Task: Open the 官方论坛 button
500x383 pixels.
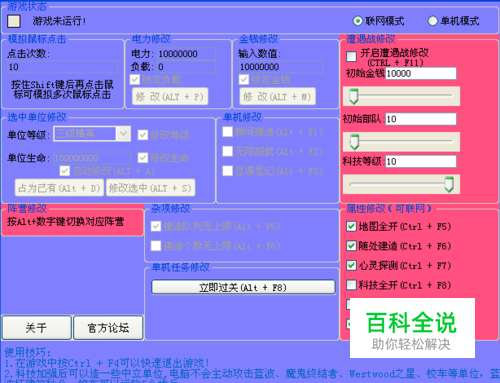Action: [108, 328]
